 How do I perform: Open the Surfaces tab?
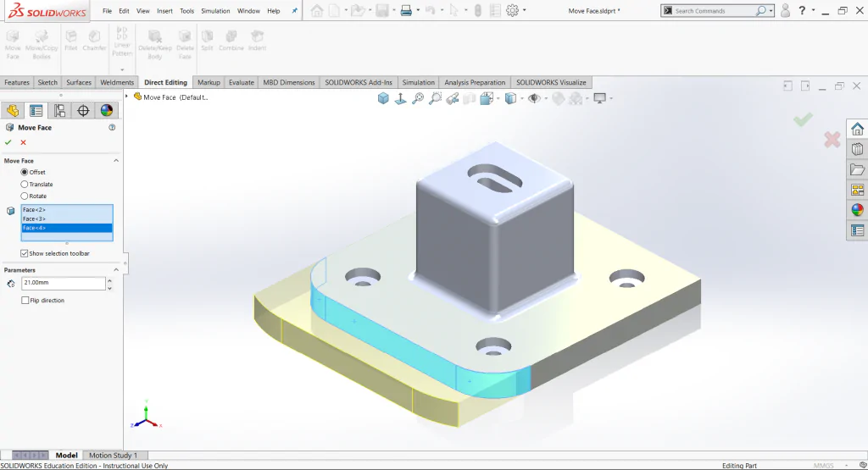[x=79, y=82]
